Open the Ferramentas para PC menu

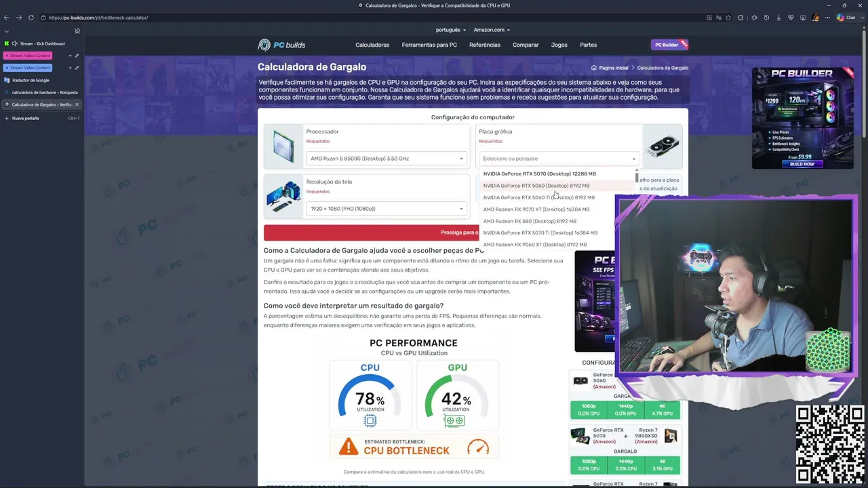tap(429, 45)
